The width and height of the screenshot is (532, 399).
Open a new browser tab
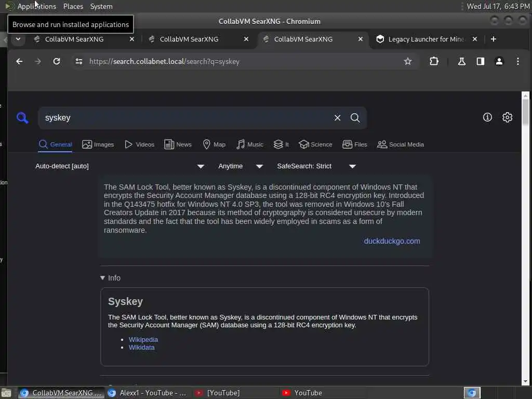click(x=494, y=39)
